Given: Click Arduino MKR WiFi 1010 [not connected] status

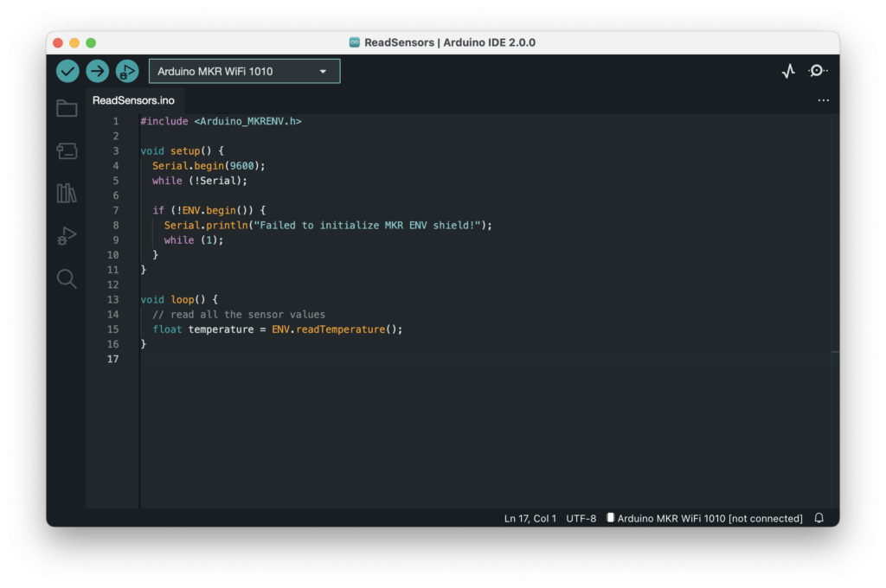Looking at the screenshot, I should 706,518.
